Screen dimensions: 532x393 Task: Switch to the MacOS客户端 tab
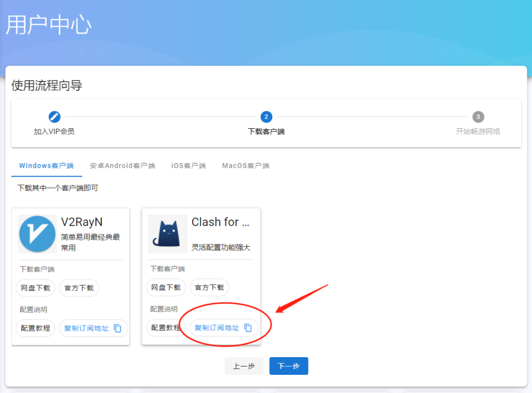[246, 166]
